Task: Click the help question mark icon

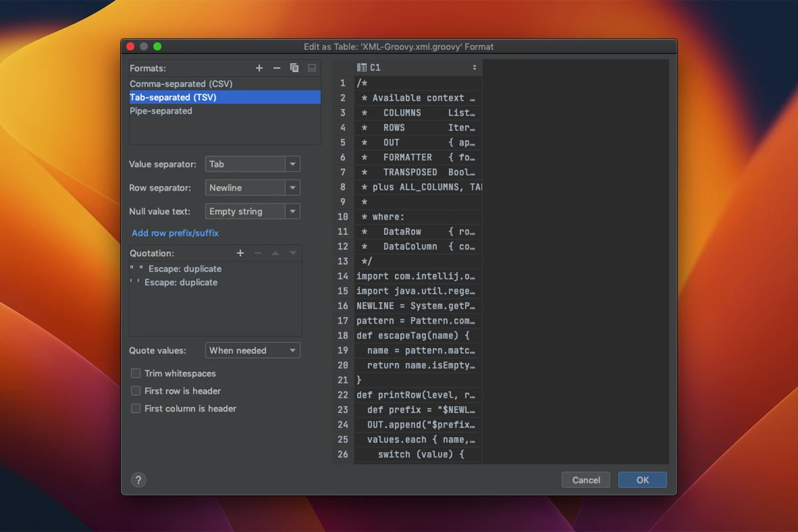Action: (138, 480)
